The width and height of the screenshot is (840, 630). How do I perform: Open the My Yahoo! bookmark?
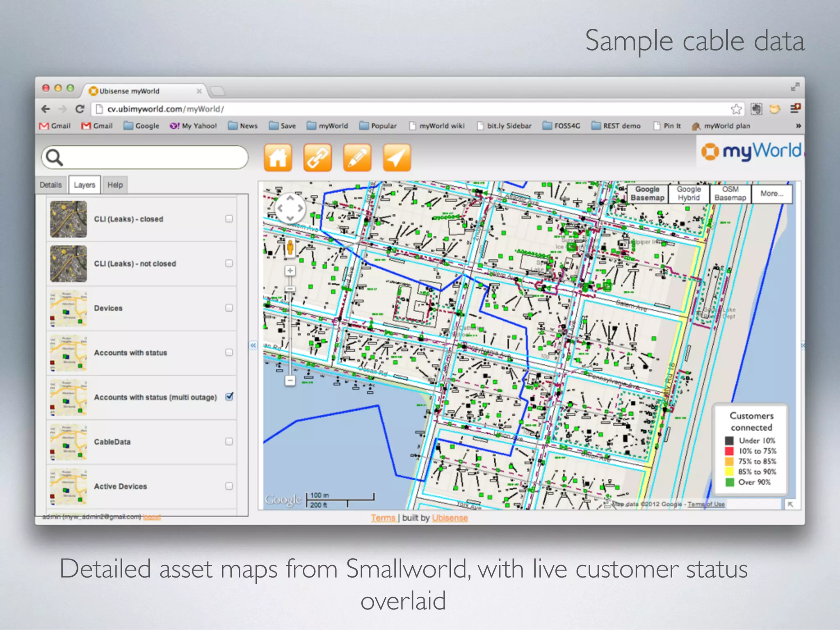[193, 126]
